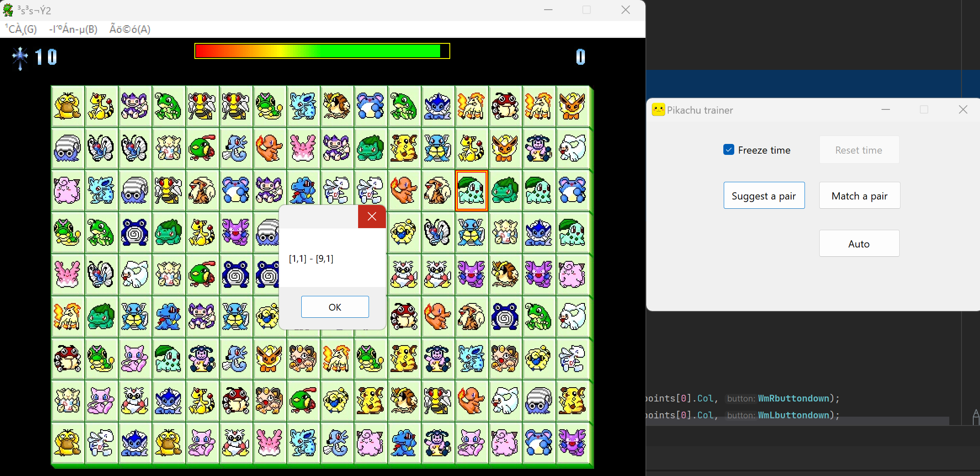The height and width of the screenshot is (476, 980).
Task: Click the blue star hint icon
Action: [x=20, y=58]
